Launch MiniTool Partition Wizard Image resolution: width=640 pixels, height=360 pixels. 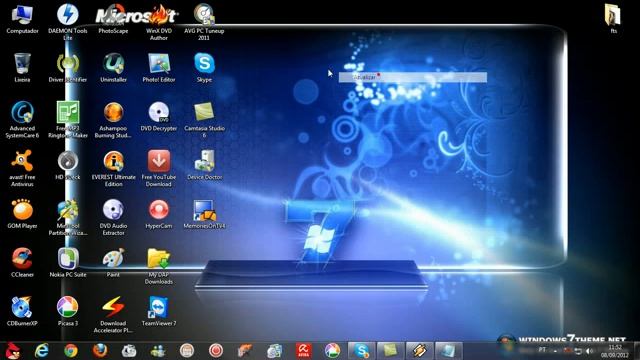tap(68, 217)
